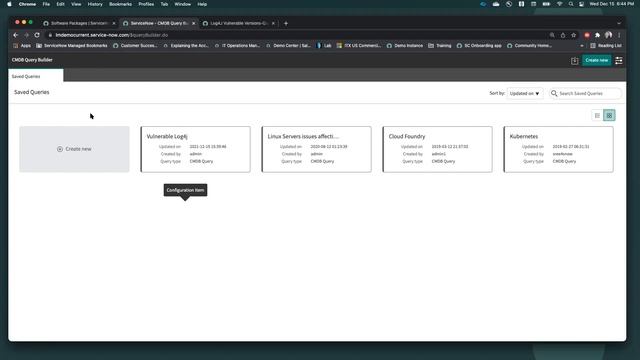Open the Profiles menu

tap(146, 4)
